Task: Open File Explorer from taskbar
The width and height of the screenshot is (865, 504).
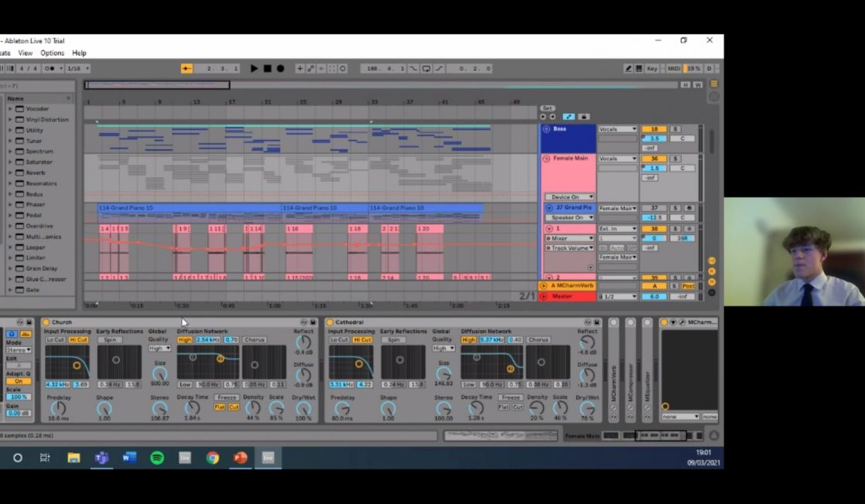Action: (74, 458)
